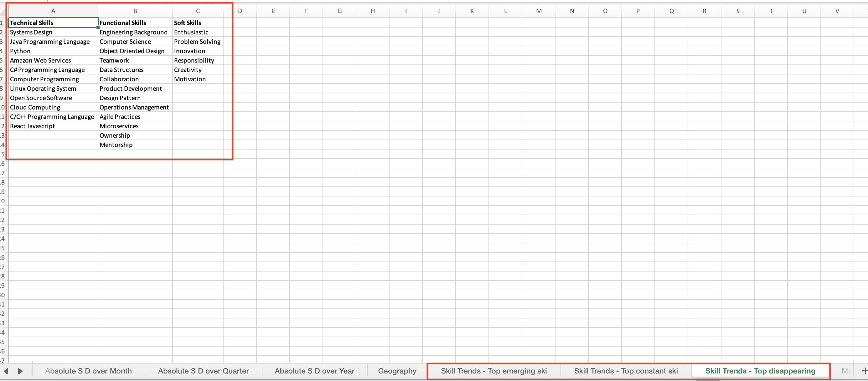Switch to the Geography sheet tab
This screenshot has height=381, width=868.
click(397, 371)
